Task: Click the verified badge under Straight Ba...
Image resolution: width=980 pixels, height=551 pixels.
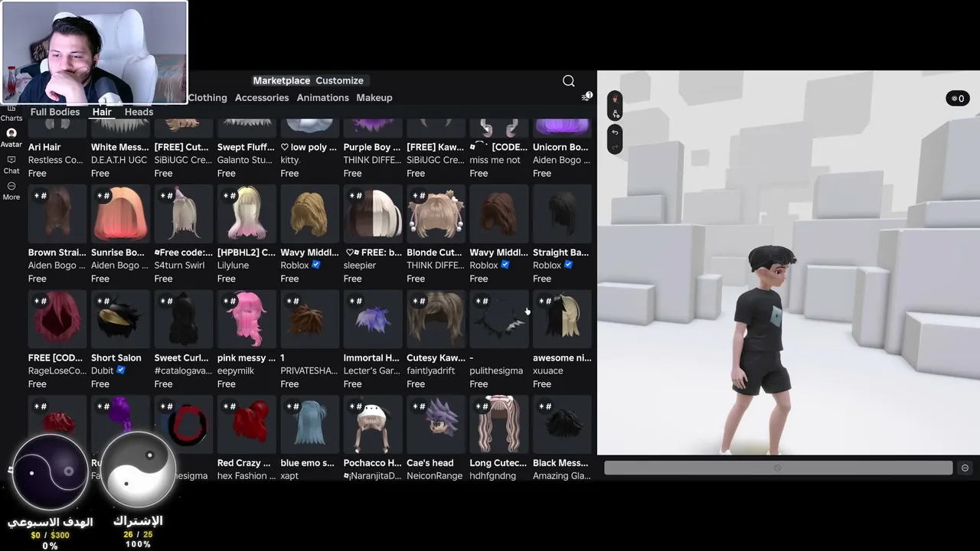Action: tap(568, 265)
